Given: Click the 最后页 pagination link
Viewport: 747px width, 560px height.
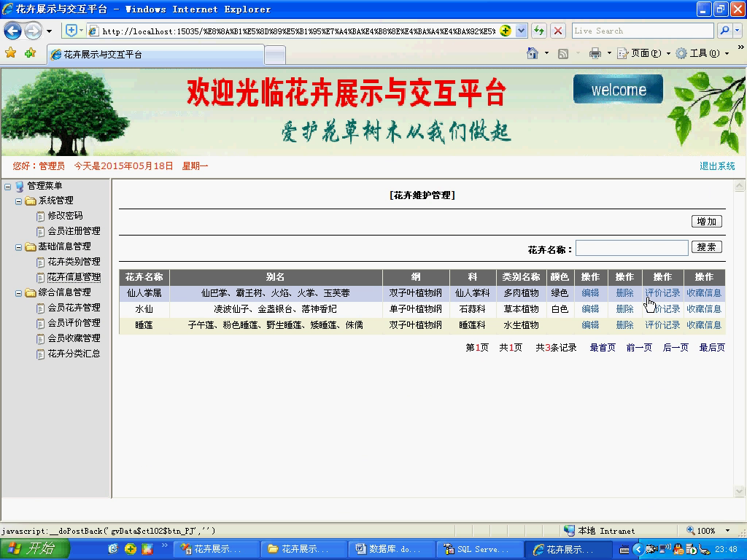Looking at the screenshot, I should coord(712,348).
